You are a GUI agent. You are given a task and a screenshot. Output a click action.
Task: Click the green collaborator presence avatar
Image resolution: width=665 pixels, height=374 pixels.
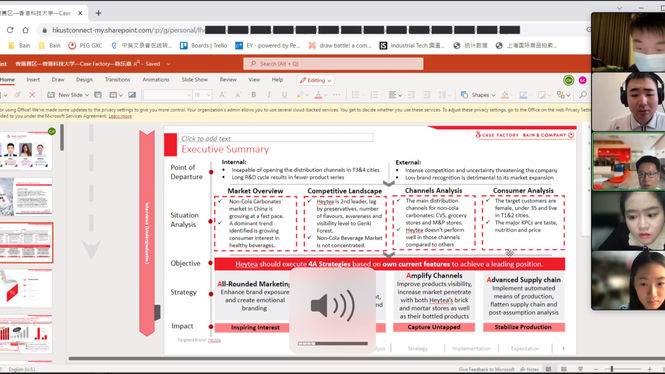[x=569, y=80]
